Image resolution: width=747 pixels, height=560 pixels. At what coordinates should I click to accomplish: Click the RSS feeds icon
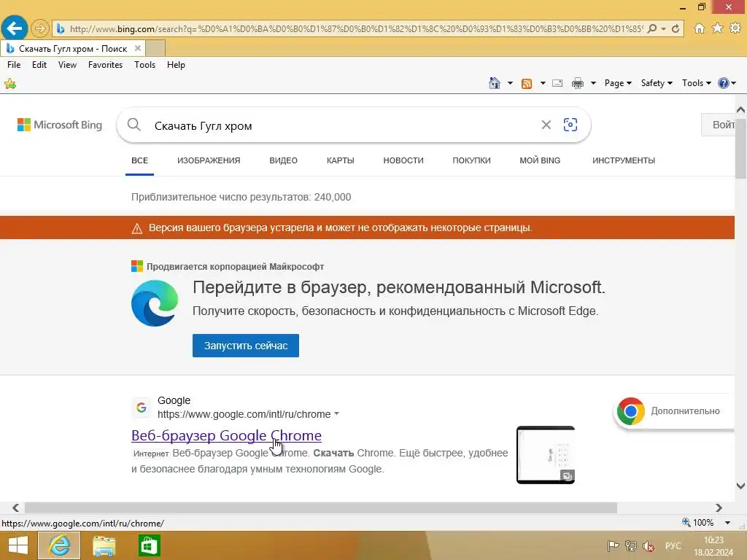[x=527, y=84]
